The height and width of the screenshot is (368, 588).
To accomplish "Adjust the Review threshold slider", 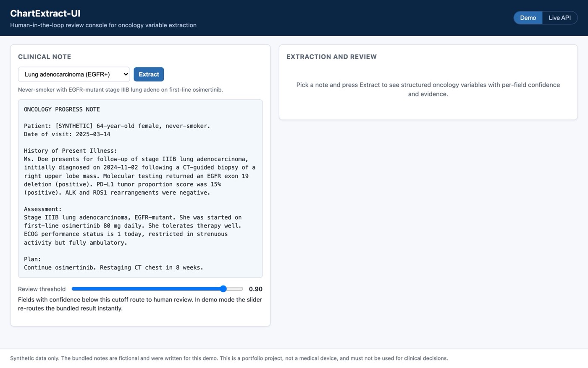I will [x=157, y=289].
